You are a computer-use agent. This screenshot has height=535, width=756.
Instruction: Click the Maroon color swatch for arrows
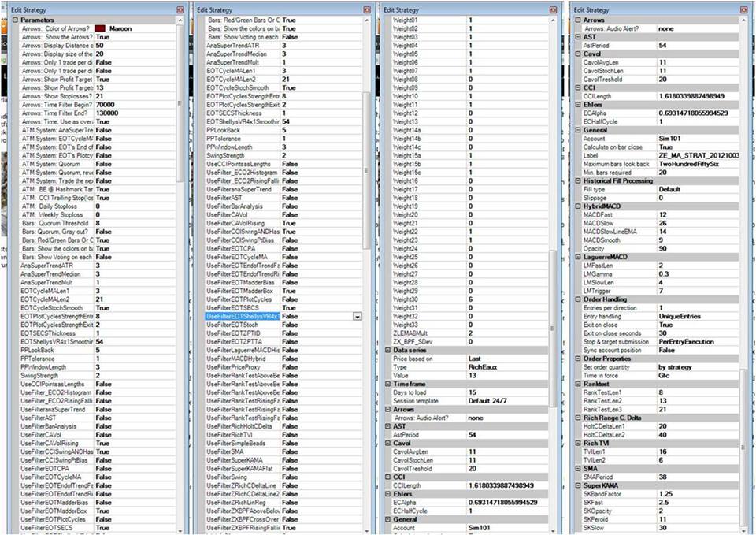[100, 29]
